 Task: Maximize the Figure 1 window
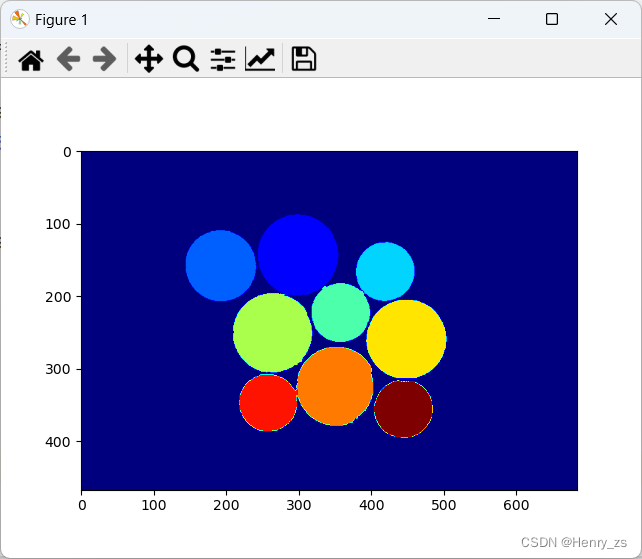(552, 19)
